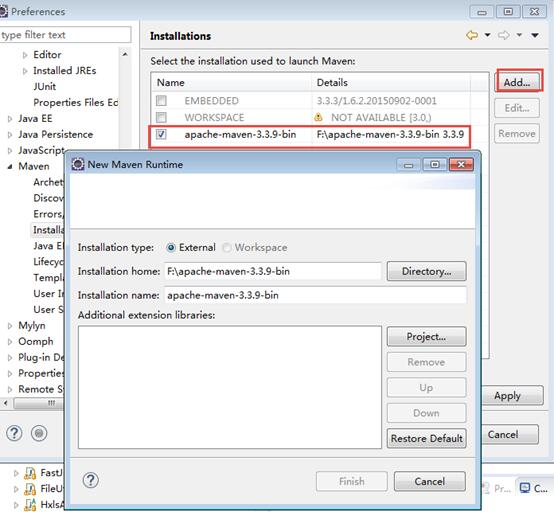554x512 pixels.
Task: Select the External installation type
Action: [x=171, y=247]
